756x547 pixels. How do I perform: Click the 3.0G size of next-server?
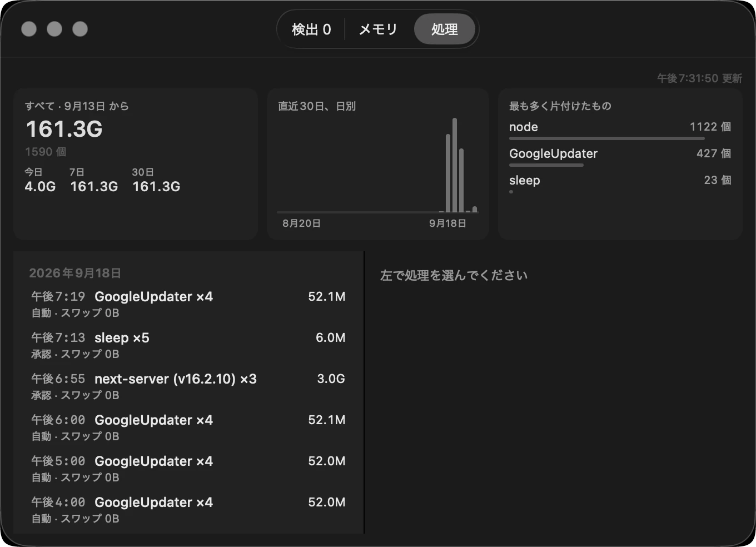click(331, 379)
